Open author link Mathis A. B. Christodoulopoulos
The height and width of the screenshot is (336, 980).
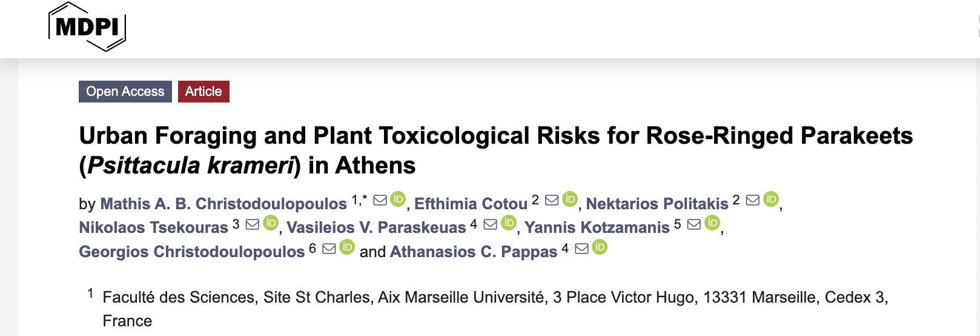(x=223, y=204)
